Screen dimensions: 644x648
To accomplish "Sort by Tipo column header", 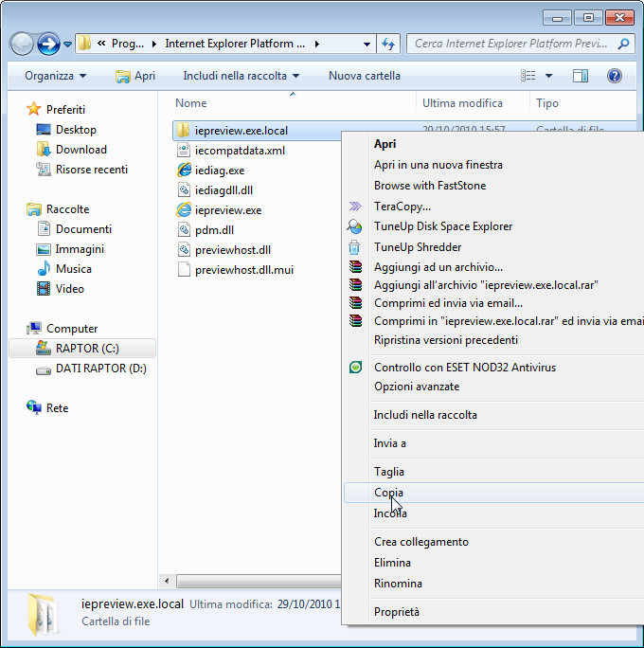I will click(x=547, y=103).
